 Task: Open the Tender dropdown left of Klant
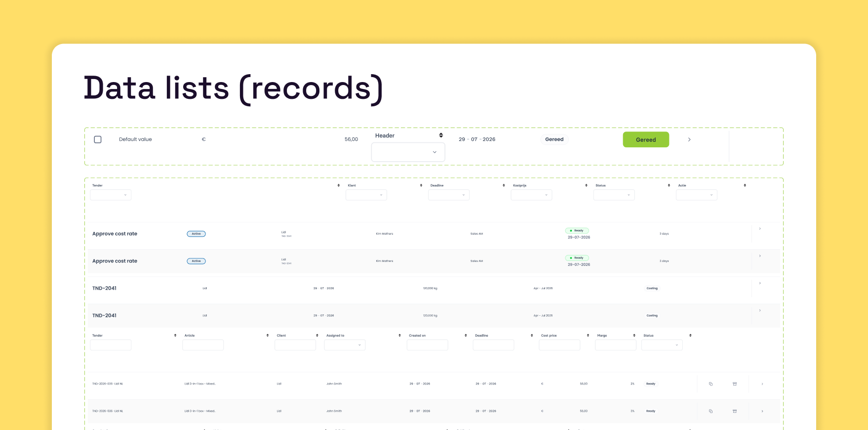click(111, 195)
